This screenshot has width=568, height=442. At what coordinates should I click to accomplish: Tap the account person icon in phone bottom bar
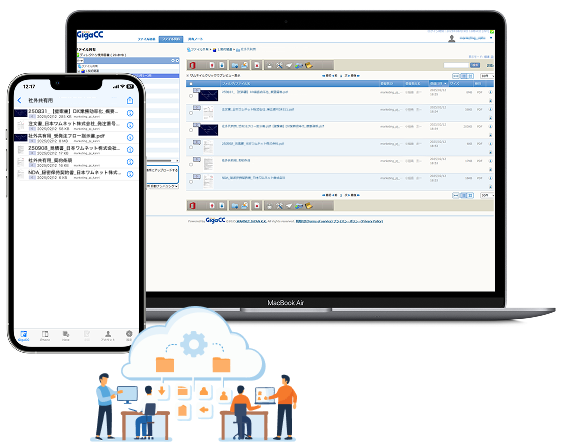108,335
